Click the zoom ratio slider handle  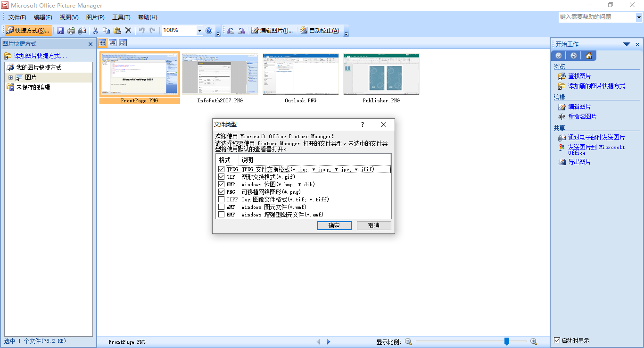(x=507, y=341)
